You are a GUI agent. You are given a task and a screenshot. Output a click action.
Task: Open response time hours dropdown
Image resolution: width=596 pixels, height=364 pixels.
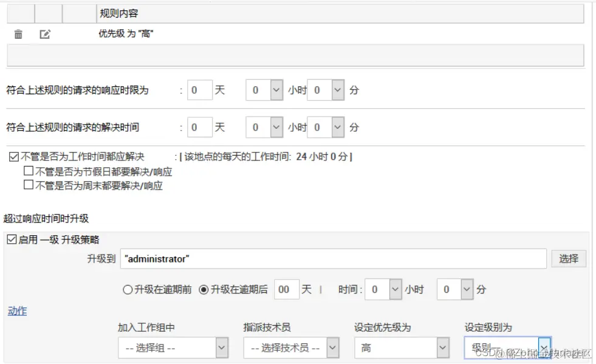click(x=264, y=90)
